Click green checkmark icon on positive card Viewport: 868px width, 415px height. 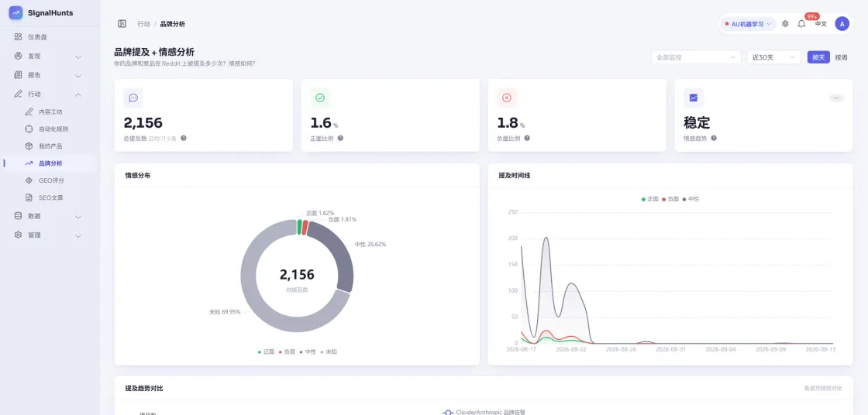[320, 98]
